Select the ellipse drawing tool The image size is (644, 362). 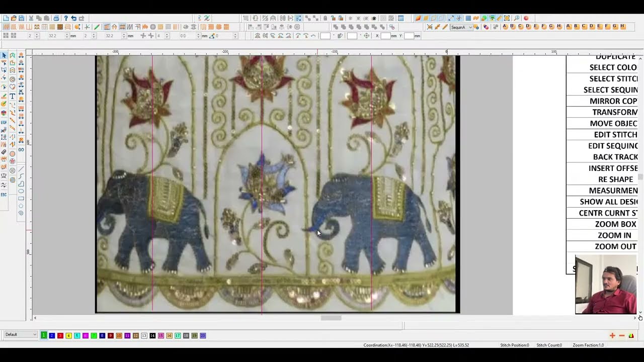[x=21, y=191]
